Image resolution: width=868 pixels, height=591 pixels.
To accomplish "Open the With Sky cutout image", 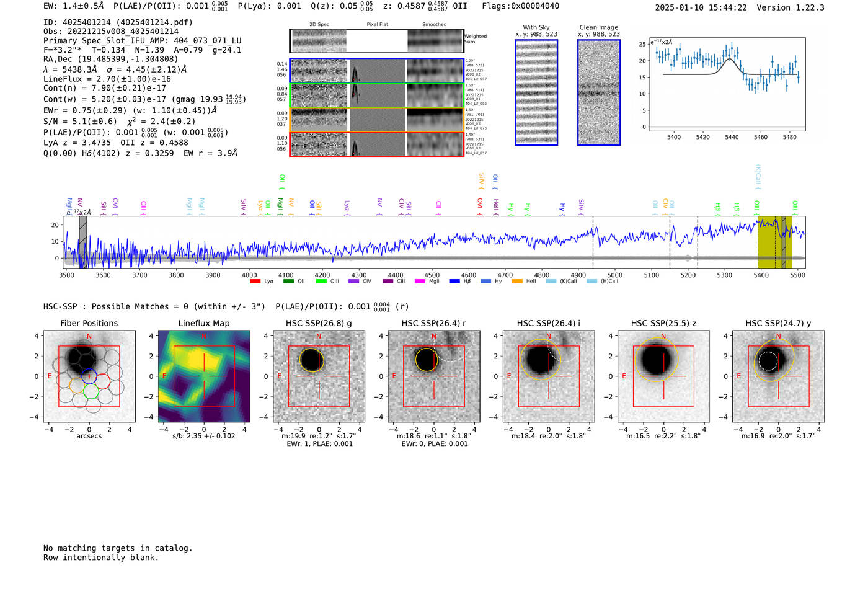I will 536,92.
